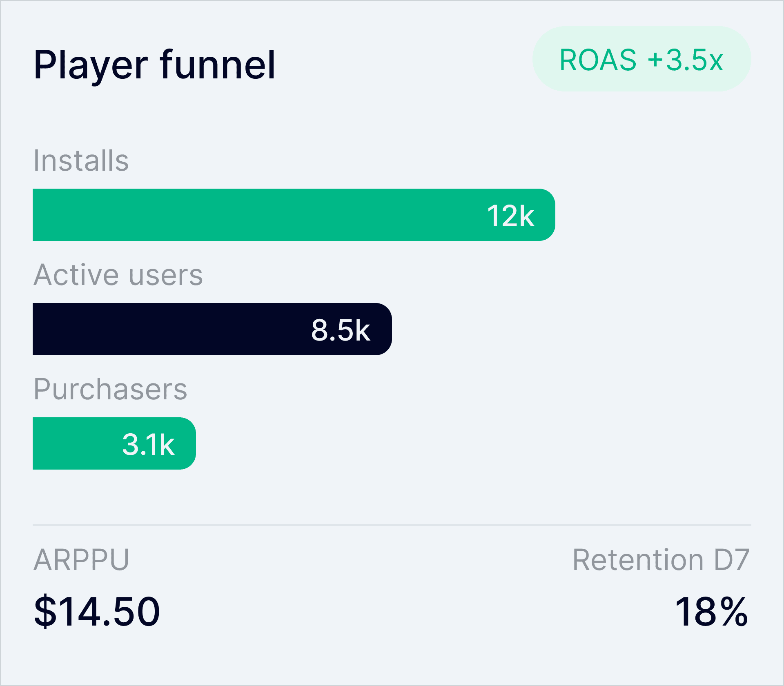
Task: Click the Purchasers label
Action: [110, 389]
